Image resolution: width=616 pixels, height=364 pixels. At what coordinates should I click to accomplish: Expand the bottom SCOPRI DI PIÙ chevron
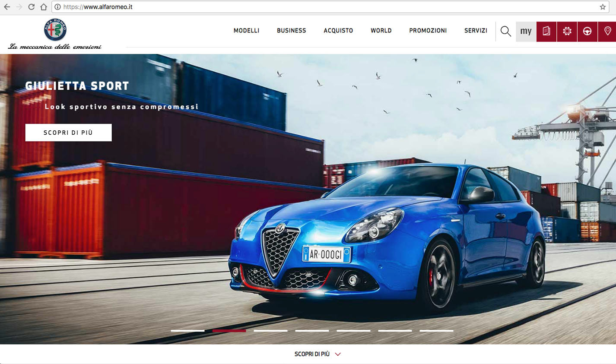tap(338, 355)
